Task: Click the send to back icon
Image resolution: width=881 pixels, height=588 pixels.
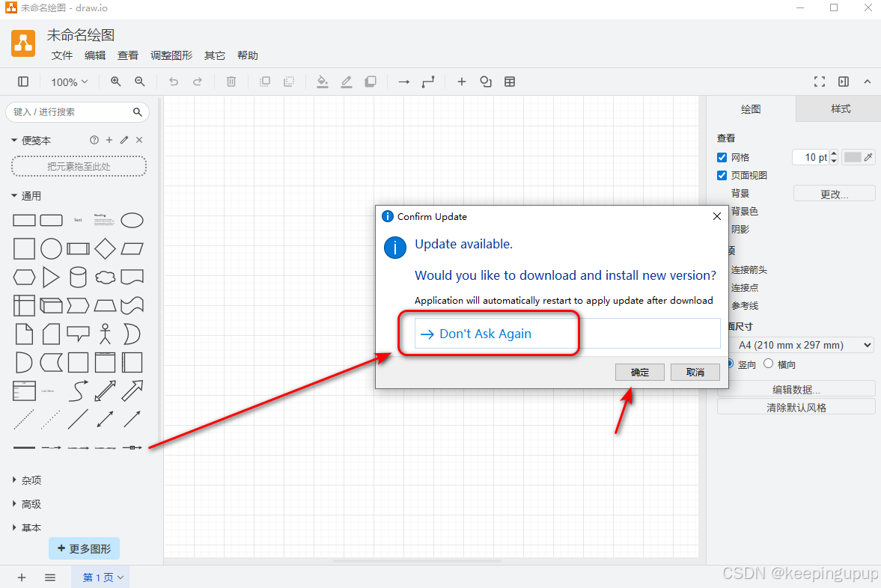Action: [x=289, y=82]
